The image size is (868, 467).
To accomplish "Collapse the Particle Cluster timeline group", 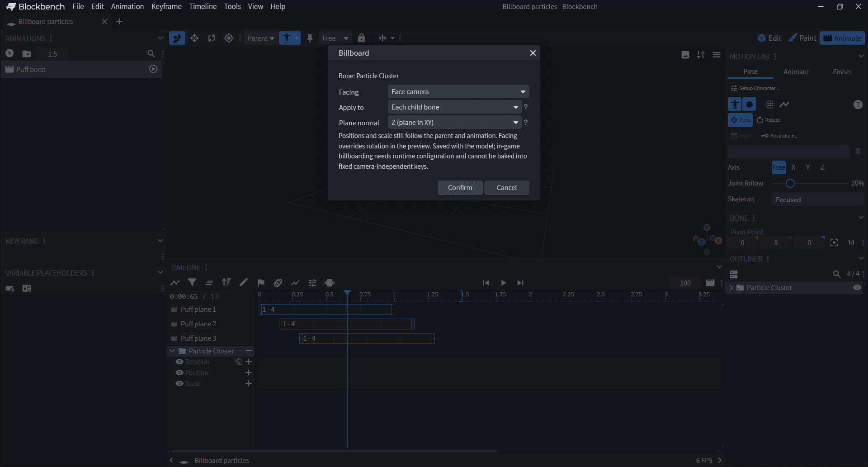I will 172,351.
